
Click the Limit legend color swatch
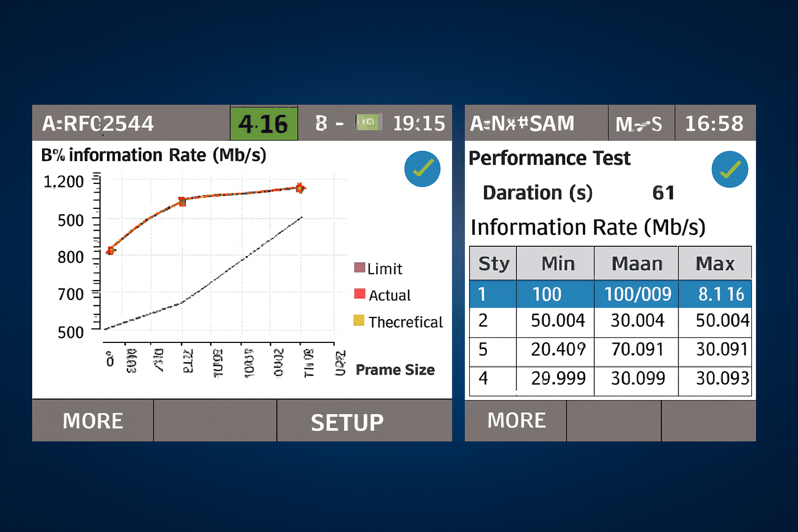(359, 268)
